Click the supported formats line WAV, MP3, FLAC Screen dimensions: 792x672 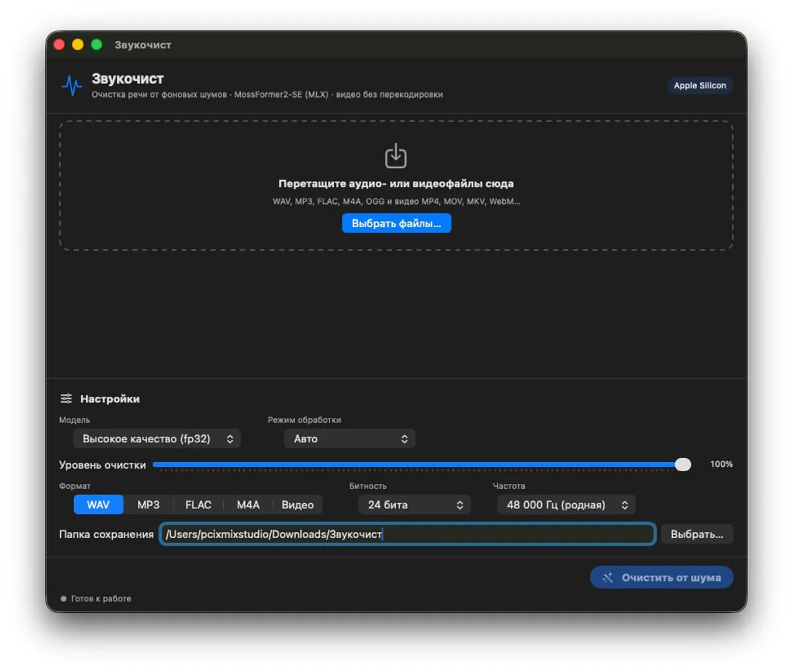coord(397,201)
